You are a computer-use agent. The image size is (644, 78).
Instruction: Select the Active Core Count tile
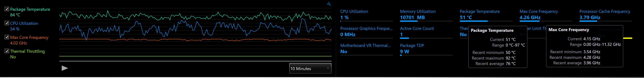coord(426,32)
